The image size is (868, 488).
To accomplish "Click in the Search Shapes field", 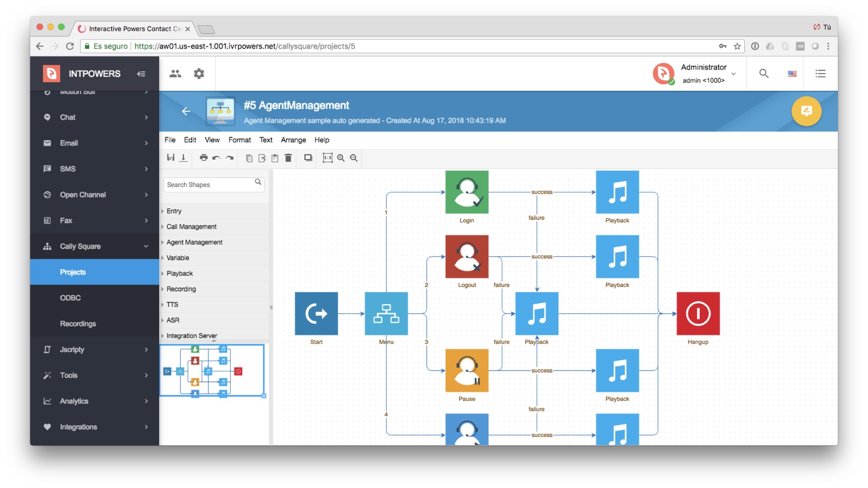I will (x=208, y=185).
